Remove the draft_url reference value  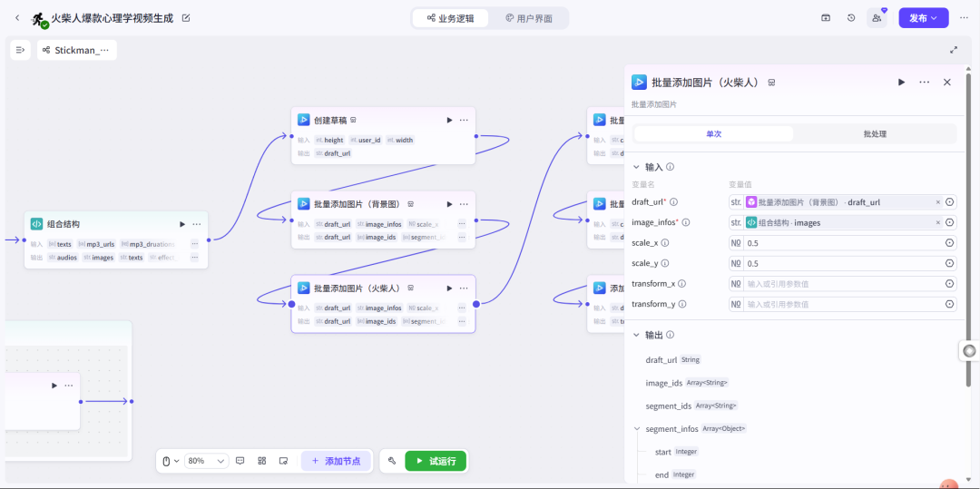click(937, 202)
